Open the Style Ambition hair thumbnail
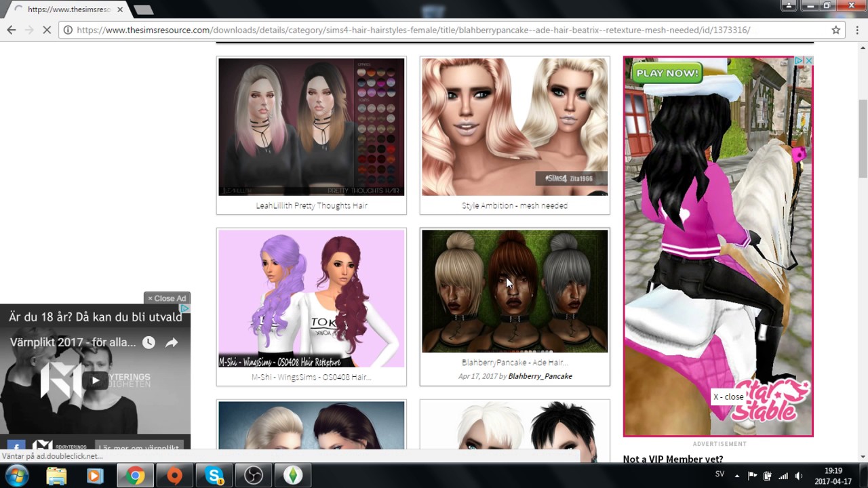868x488 pixels. (x=515, y=127)
